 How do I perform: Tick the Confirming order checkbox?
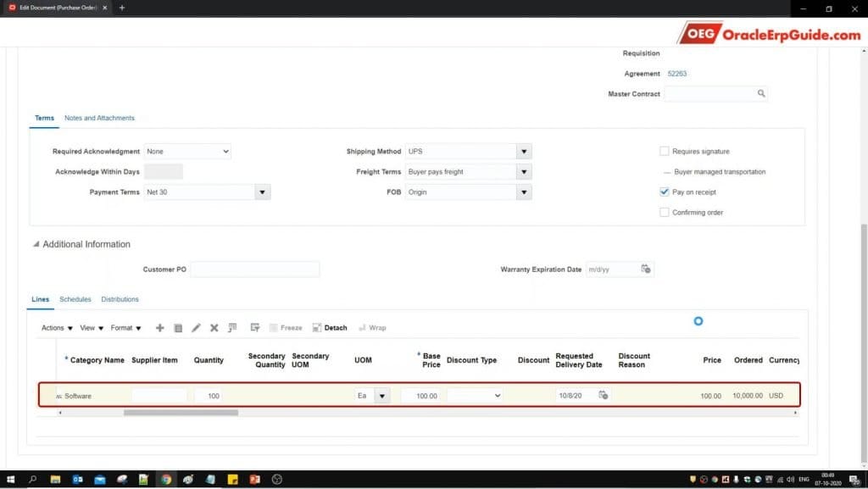click(x=665, y=213)
